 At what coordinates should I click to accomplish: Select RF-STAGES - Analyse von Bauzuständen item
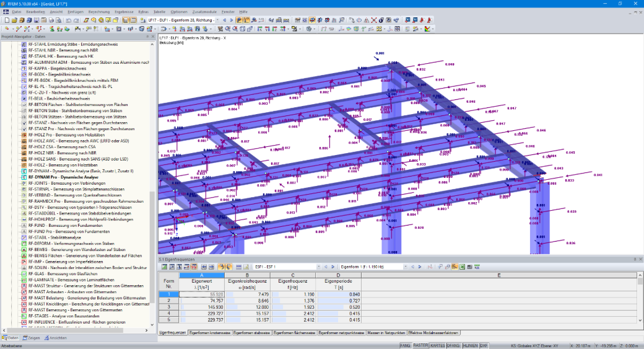(x=64, y=316)
